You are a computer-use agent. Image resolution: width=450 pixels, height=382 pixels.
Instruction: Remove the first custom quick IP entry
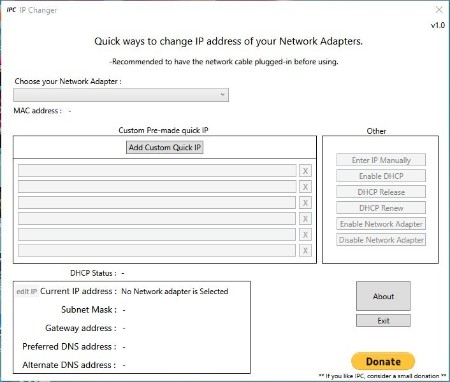(x=305, y=171)
